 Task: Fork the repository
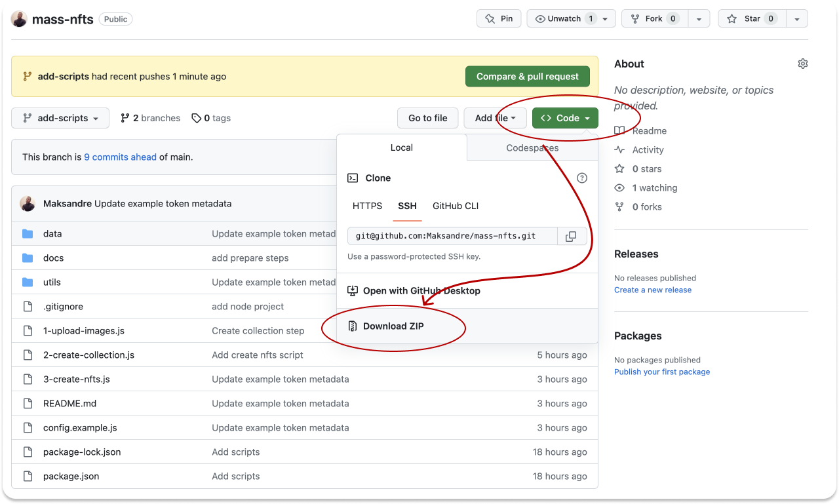pyautogui.click(x=655, y=19)
